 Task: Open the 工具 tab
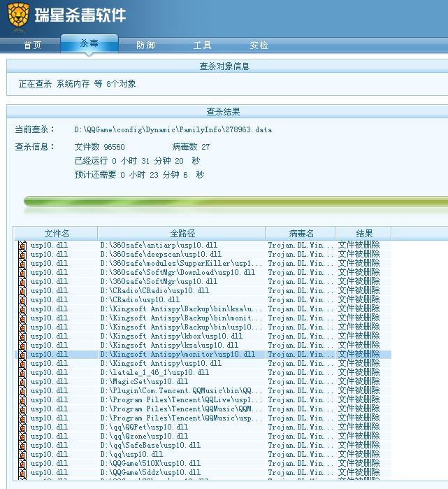(203, 45)
